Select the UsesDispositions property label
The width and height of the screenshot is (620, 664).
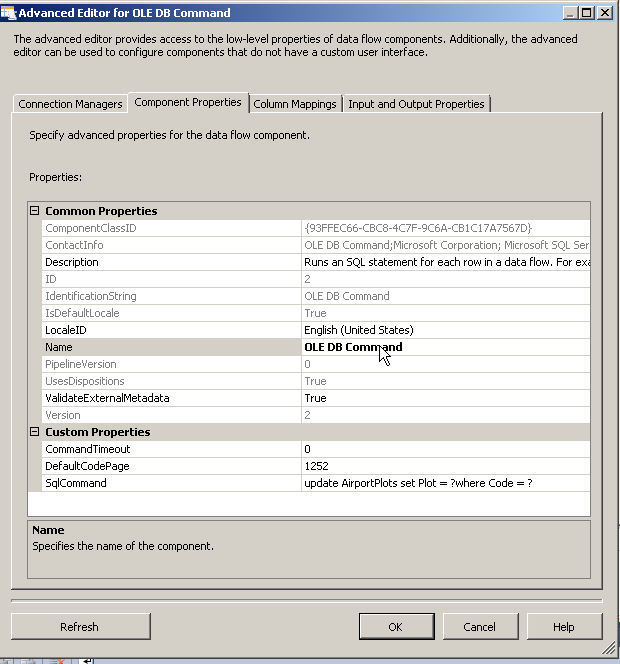tap(85, 381)
